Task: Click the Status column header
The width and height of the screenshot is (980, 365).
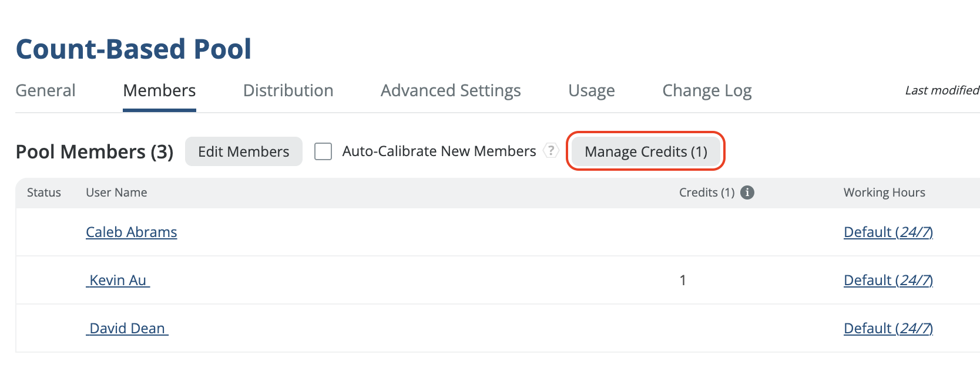Action: click(x=44, y=192)
